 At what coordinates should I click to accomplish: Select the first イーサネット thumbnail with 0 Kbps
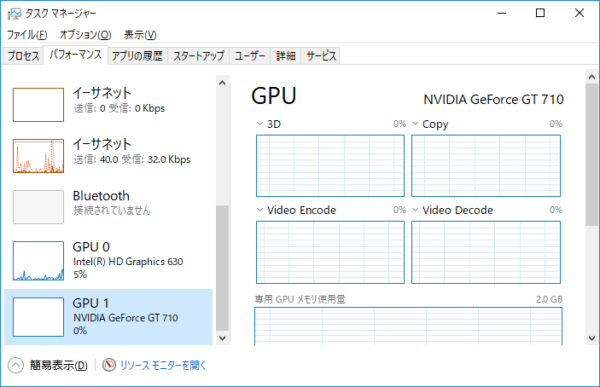click(38, 105)
